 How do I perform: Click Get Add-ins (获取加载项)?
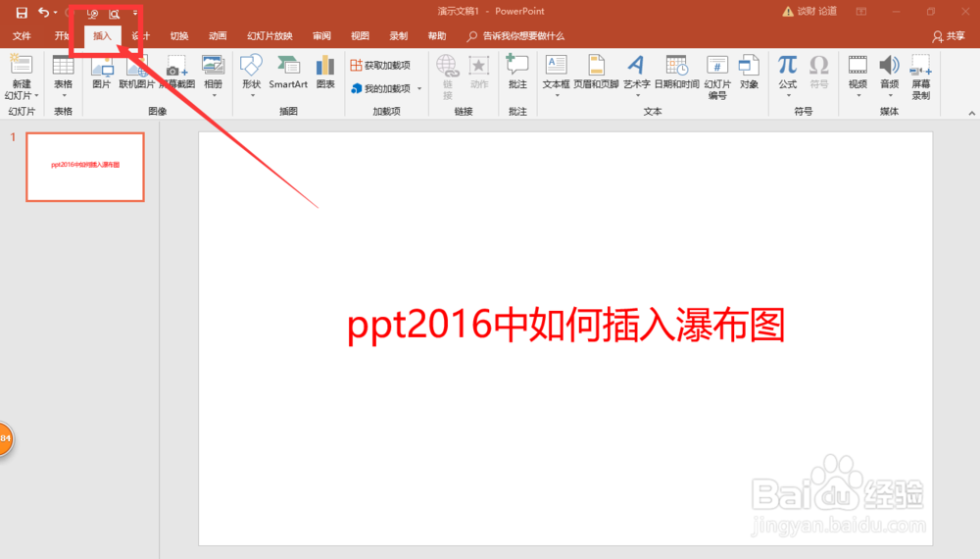click(x=380, y=65)
